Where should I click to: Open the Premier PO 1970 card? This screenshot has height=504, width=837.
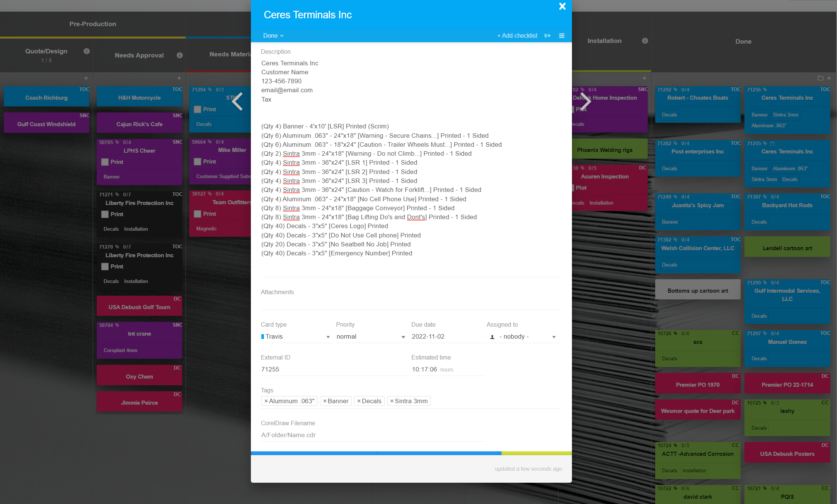(x=698, y=384)
